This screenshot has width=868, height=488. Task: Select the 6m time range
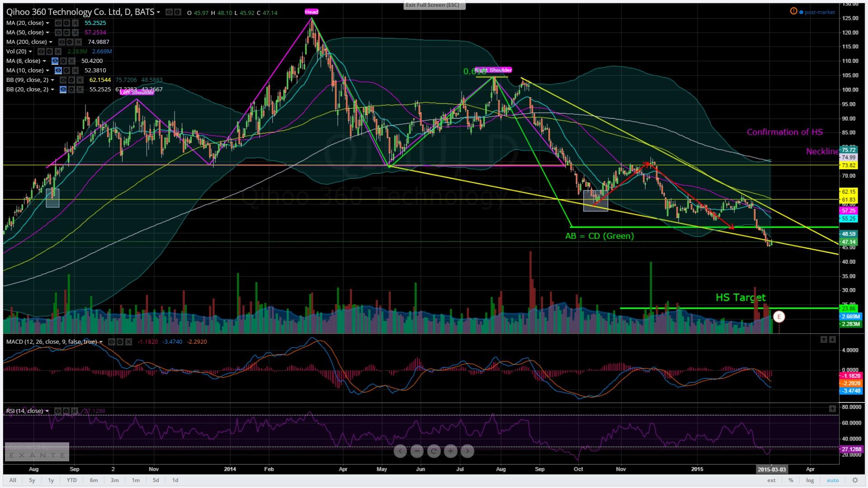pyautogui.click(x=94, y=480)
